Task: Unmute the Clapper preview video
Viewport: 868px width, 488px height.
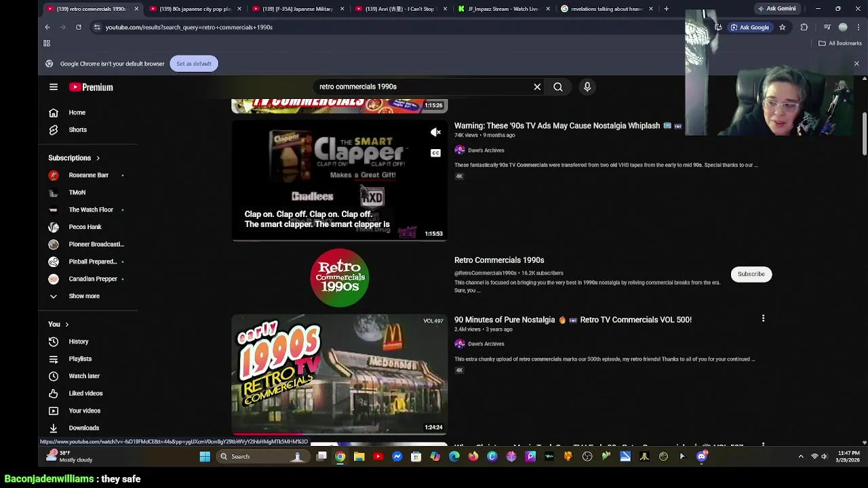Action: tap(436, 132)
